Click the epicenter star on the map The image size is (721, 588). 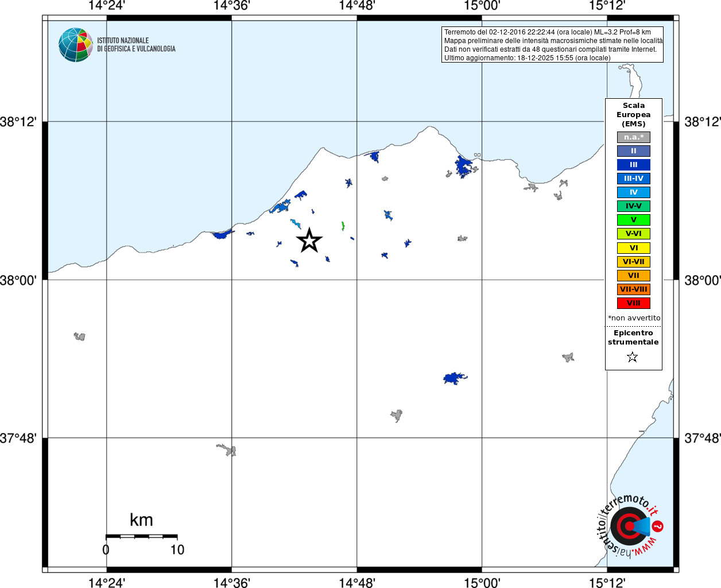309,240
